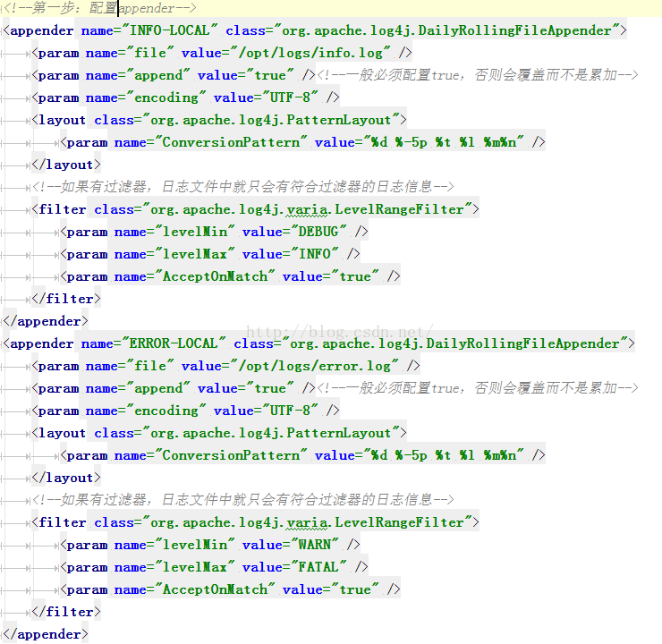
Task: Click the "file" name in the error.log row
Action: pyautogui.click(x=150, y=366)
